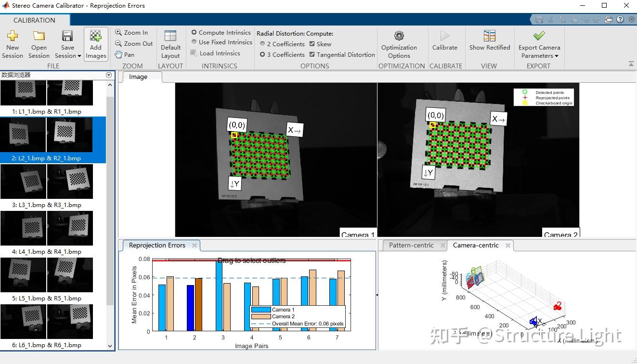The height and width of the screenshot is (364, 637).
Task: Click the Add Images checkerboard icon
Action: pos(96,36)
